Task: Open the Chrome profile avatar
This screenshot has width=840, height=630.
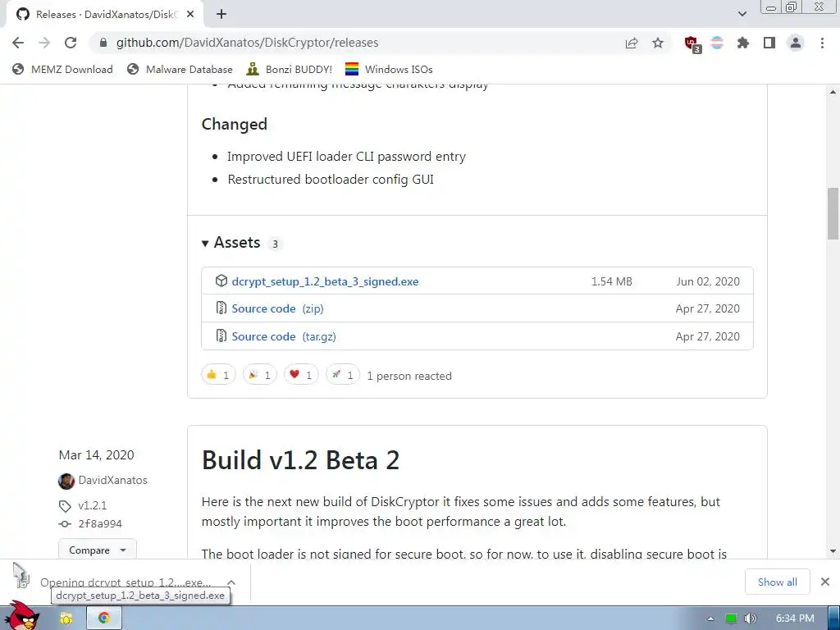Action: [x=795, y=43]
